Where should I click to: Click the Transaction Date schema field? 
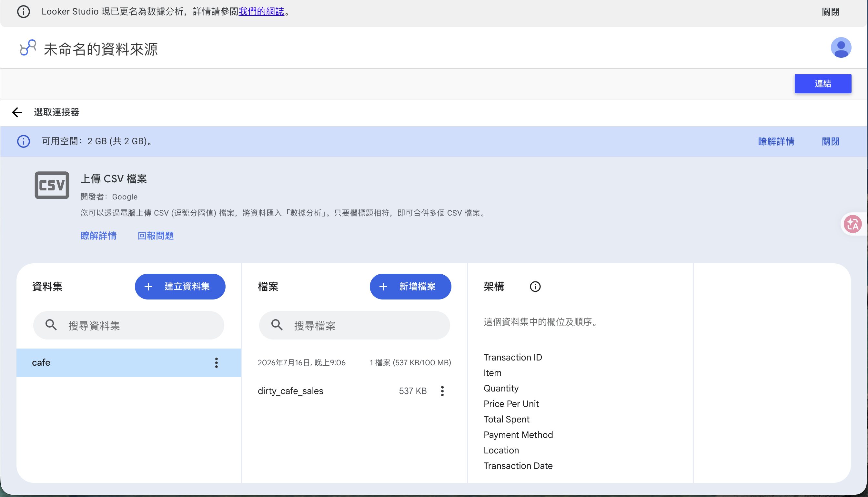pos(518,466)
